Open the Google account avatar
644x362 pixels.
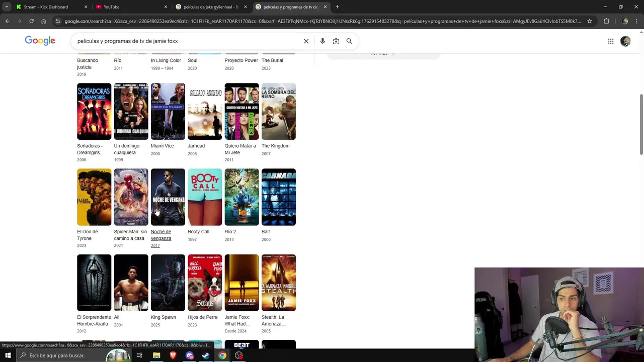tap(625, 41)
